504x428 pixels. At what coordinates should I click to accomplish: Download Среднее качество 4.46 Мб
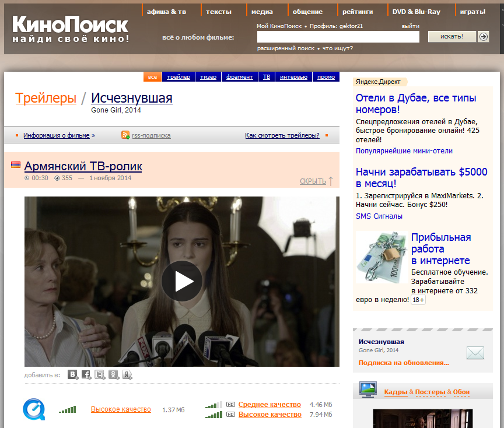pos(269,405)
